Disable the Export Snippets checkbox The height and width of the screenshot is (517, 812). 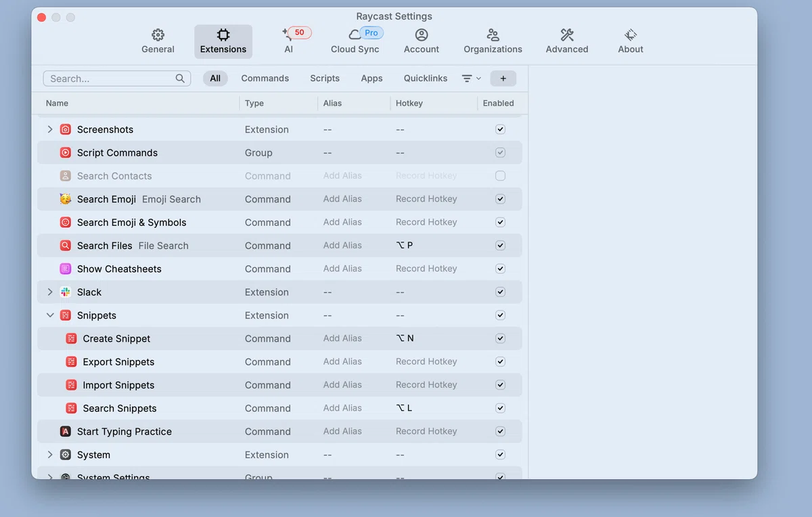(x=500, y=362)
